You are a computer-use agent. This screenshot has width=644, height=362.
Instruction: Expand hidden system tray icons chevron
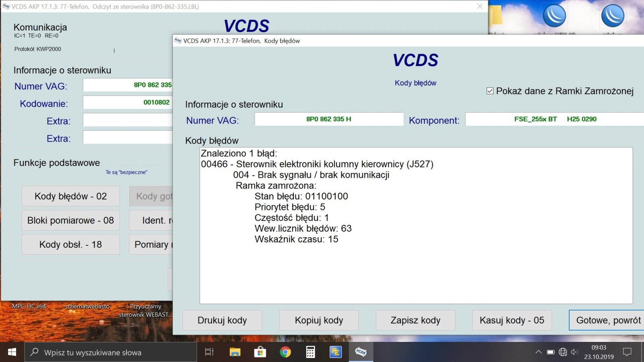(x=539, y=352)
